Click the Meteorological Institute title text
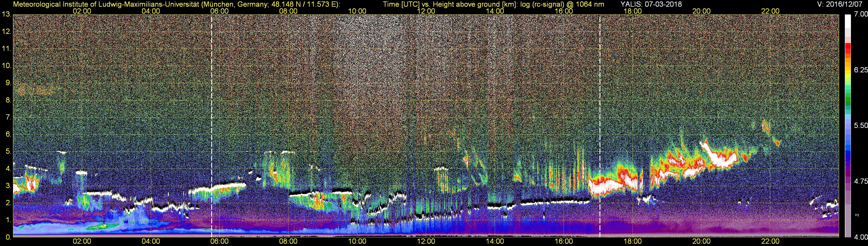Image resolution: width=868 pixels, height=246 pixels. tap(176, 4)
